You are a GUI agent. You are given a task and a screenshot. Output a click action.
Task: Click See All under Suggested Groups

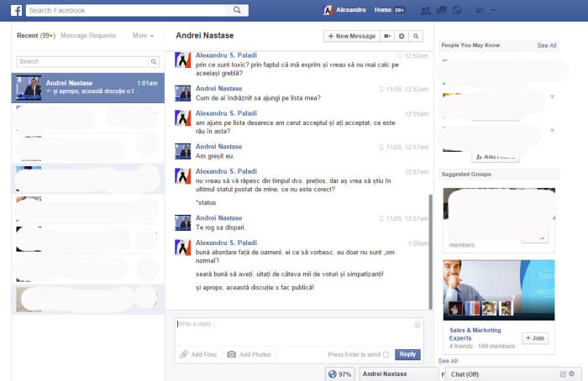(448, 361)
